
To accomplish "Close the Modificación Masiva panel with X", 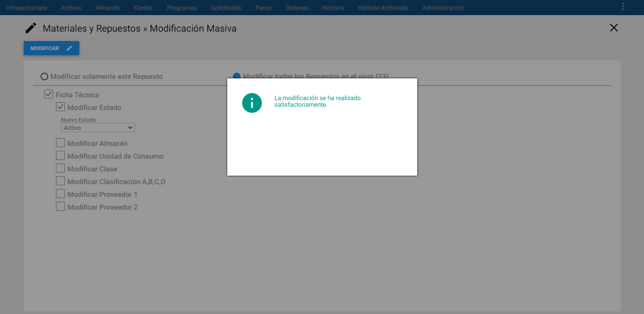I will [614, 28].
